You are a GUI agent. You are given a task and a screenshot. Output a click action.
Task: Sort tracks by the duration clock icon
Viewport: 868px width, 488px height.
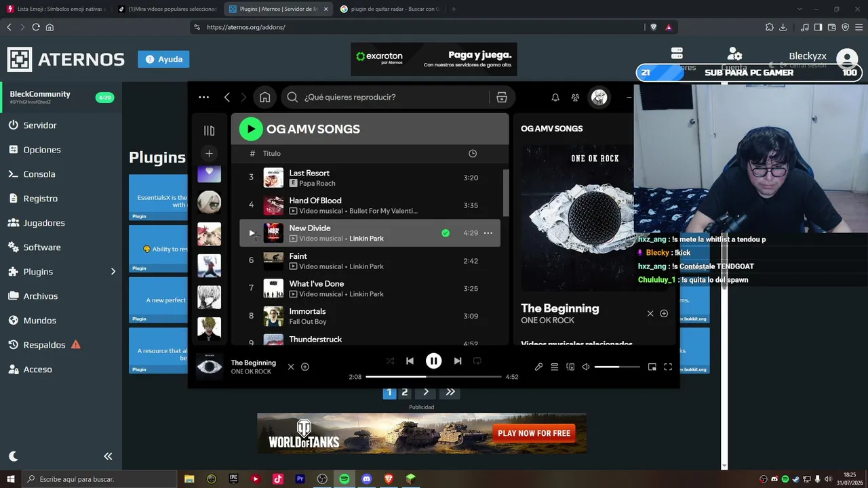(x=473, y=154)
